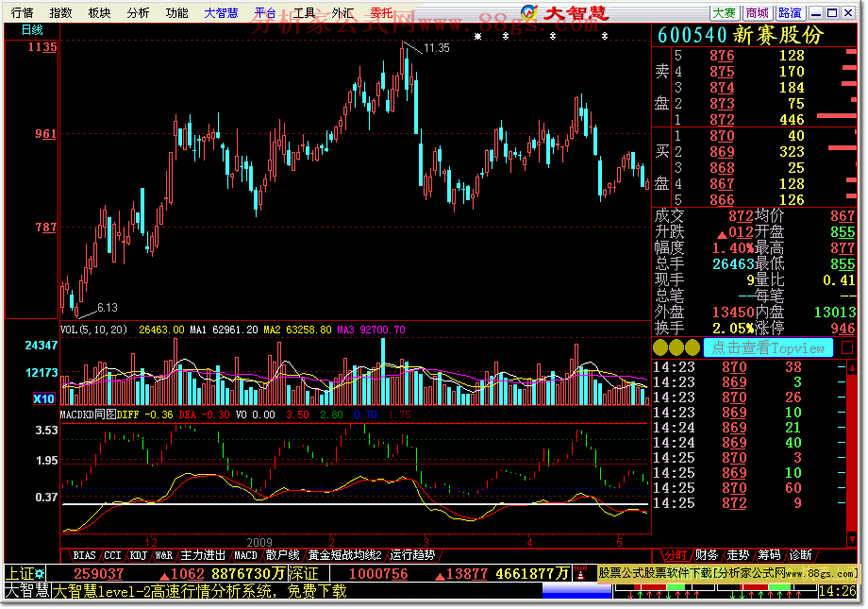Viewport: 868px width, 609px height.
Task: Switch to the 诊断 tab
Action: pos(800,555)
